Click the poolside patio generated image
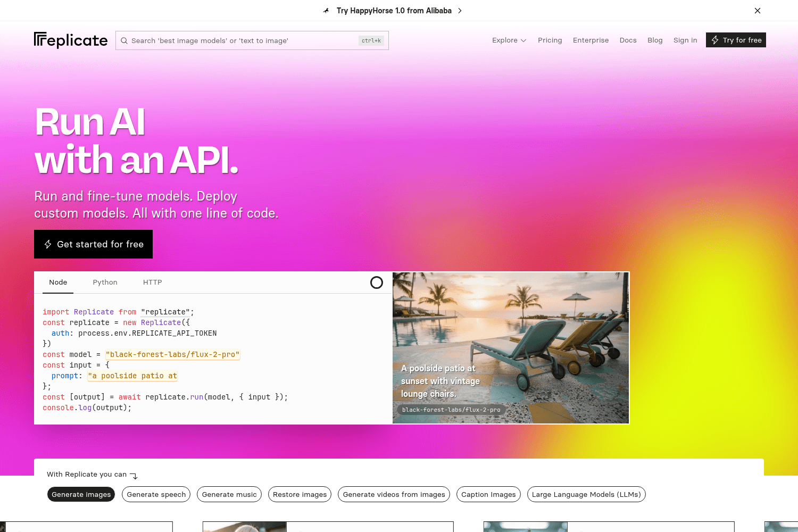 (511, 348)
